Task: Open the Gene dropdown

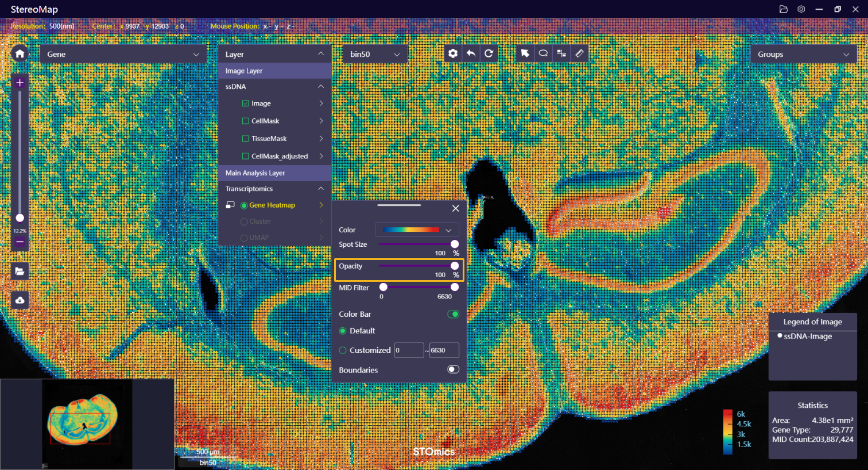Action: click(123, 54)
